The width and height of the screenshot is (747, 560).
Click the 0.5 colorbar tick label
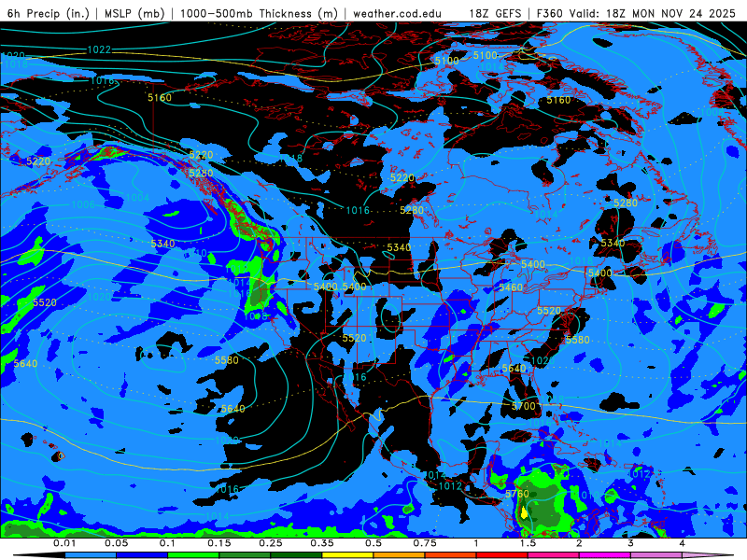[x=373, y=543]
